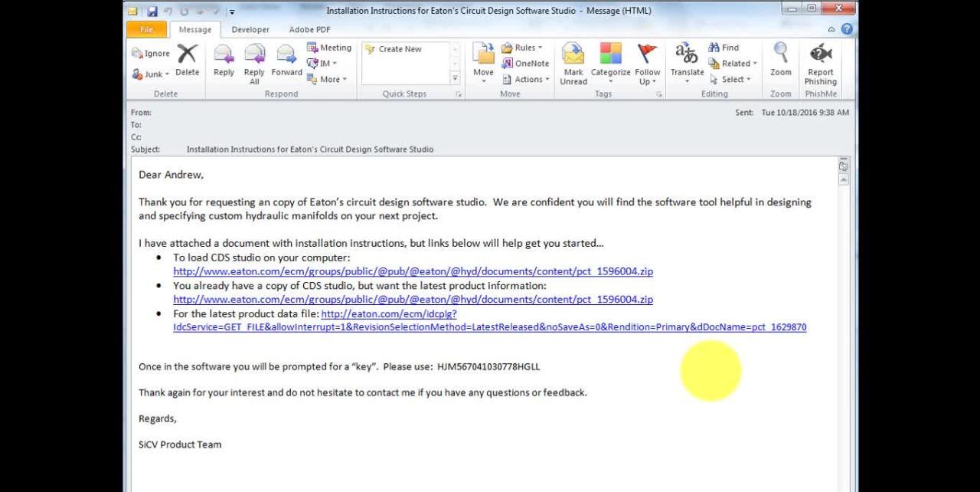Reply to the sender
This screenshot has height=492, width=980.
[224, 61]
